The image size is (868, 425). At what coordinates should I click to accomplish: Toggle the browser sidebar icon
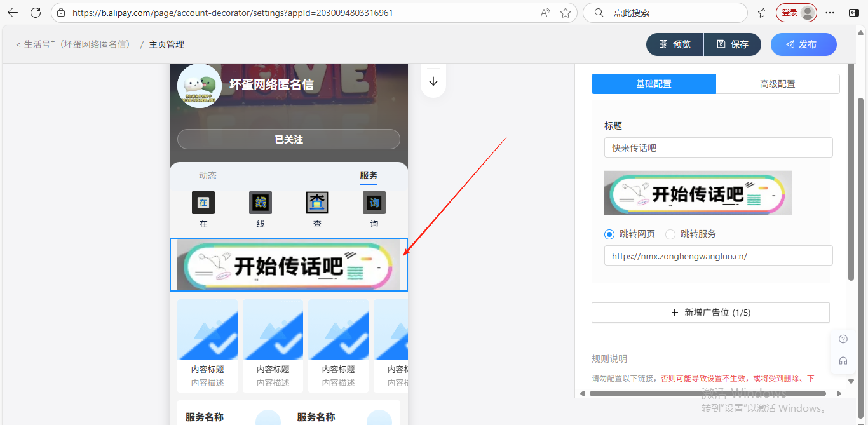pyautogui.click(x=854, y=13)
